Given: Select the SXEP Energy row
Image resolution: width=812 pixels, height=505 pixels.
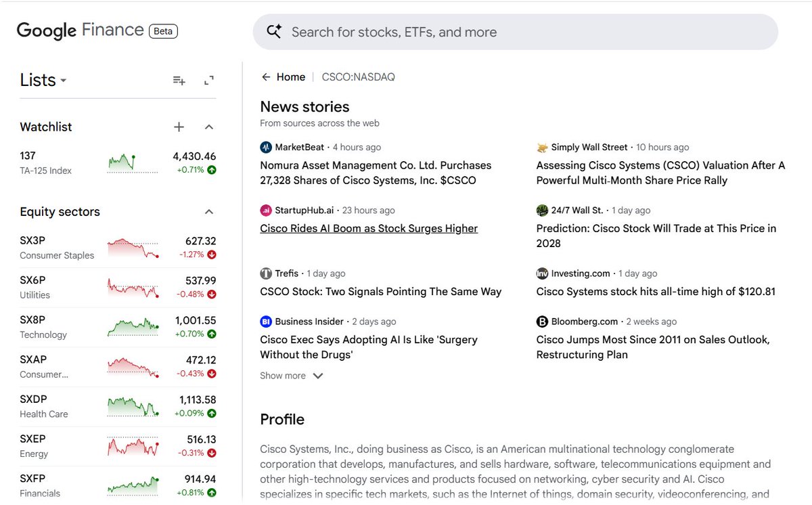Looking at the screenshot, I should pyautogui.click(x=118, y=446).
